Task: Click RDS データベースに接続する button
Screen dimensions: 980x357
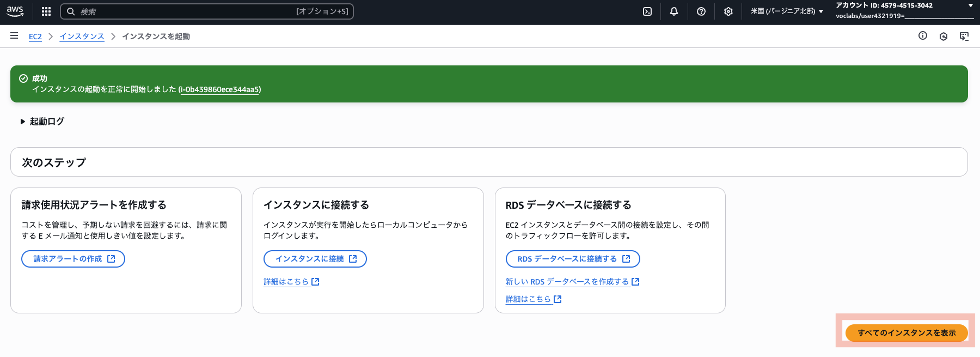Action: pos(573,259)
